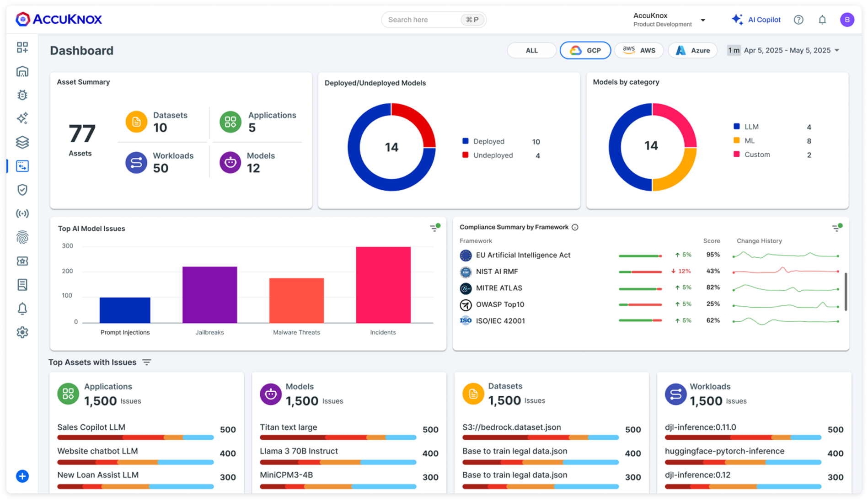Image resolution: width=868 pixels, height=501 pixels.
Task: Open the bug/vulnerabilities section in sidebar
Action: tap(23, 95)
